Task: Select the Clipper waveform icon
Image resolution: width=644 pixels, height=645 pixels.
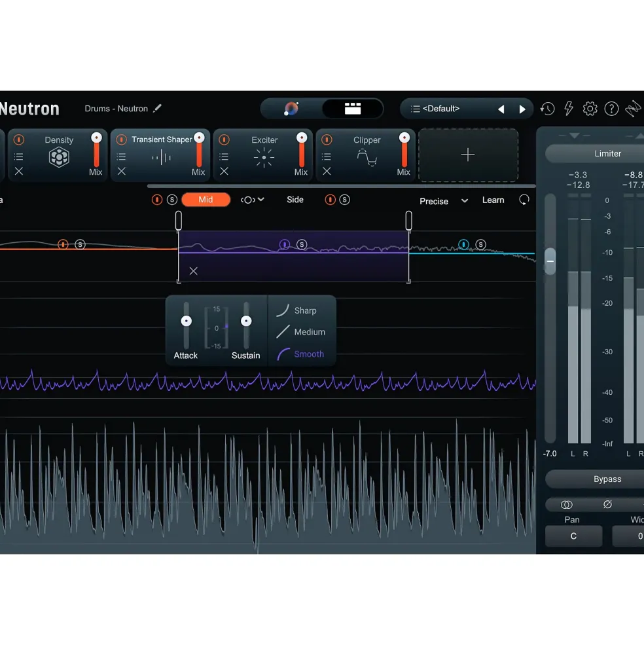Action: (367, 158)
